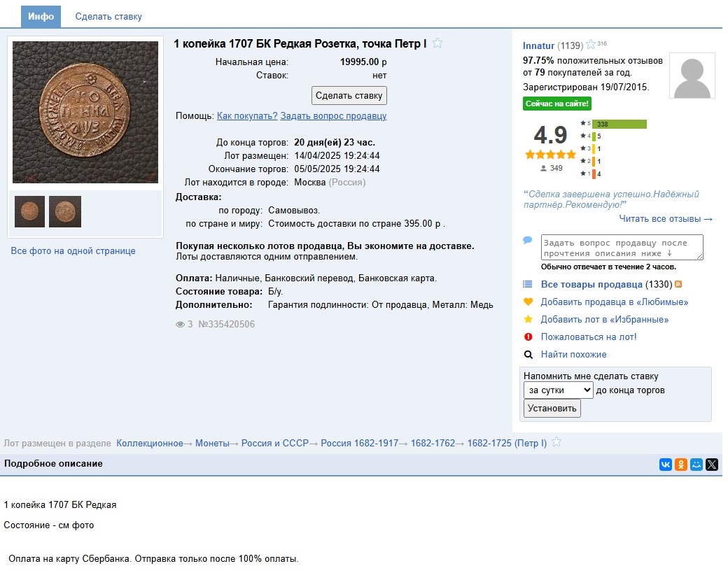This screenshot has height=580, width=728.
Task: Open "Читать все отзывы" reviews link
Action: pos(666,219)
